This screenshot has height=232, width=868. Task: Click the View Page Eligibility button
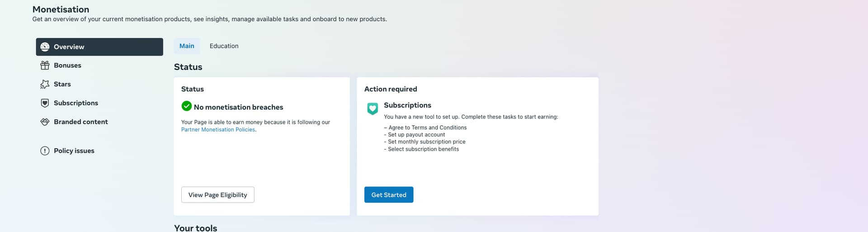tap(217, 195)
